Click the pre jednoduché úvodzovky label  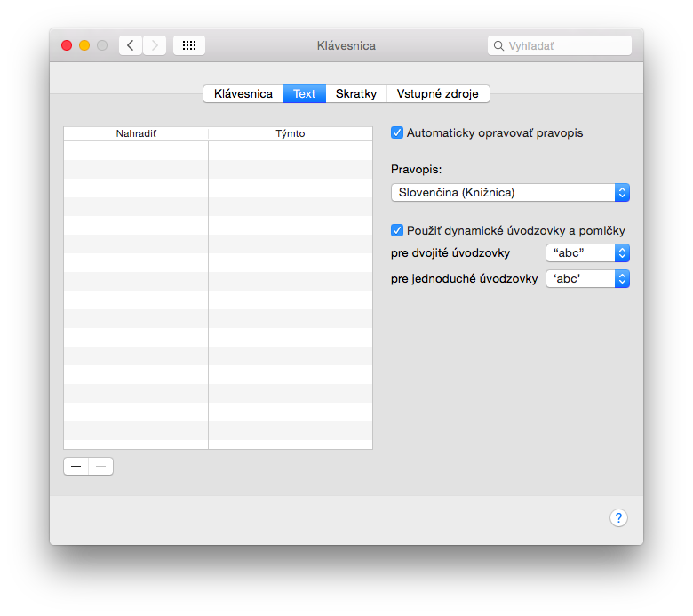click(x=464, y=278)
